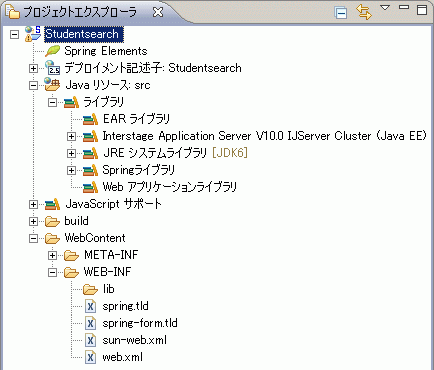Minimize the Project Explorer view
Image resolution: width=434 pixels, height=370 pixels.
pos(404,7)
